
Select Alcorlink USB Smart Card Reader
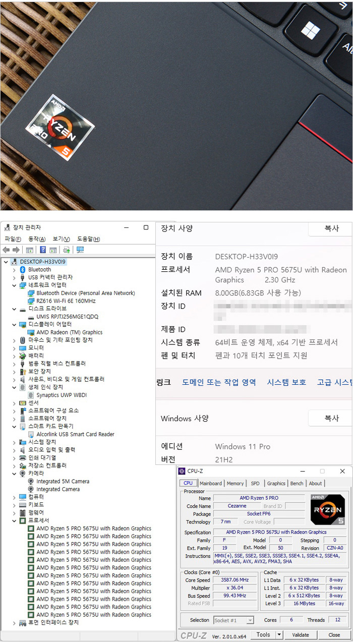[75, 434]
